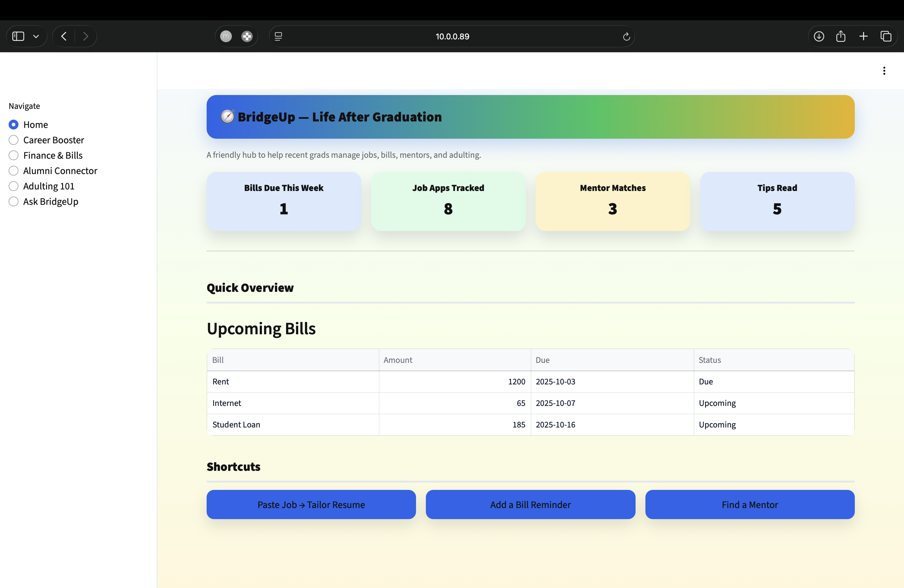Image resolution: width=904 pixels, height=588 pixels.
Task: Click the round 'm' extension icon
Action: click(226, 37)
